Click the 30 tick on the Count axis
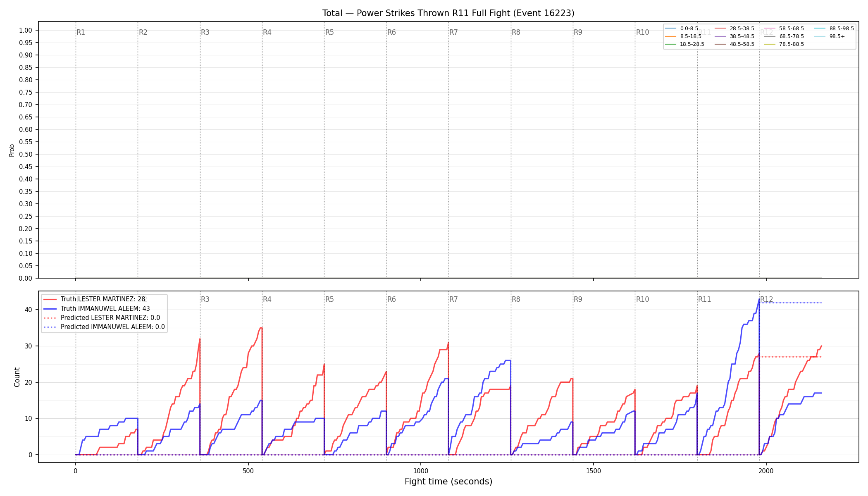This screenshot has width=868, height=496. click(29, 346)
